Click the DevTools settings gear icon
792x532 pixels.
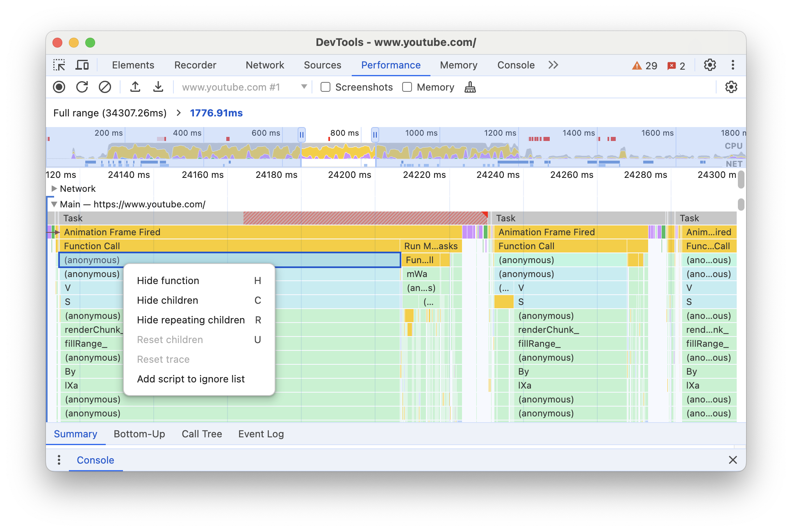click(x=710, y=65)
